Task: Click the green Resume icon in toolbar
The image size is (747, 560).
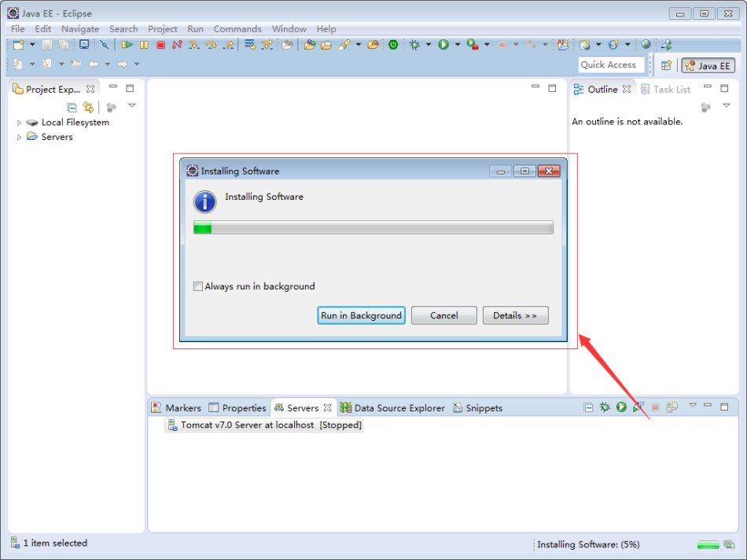Action: click(127, 45)
